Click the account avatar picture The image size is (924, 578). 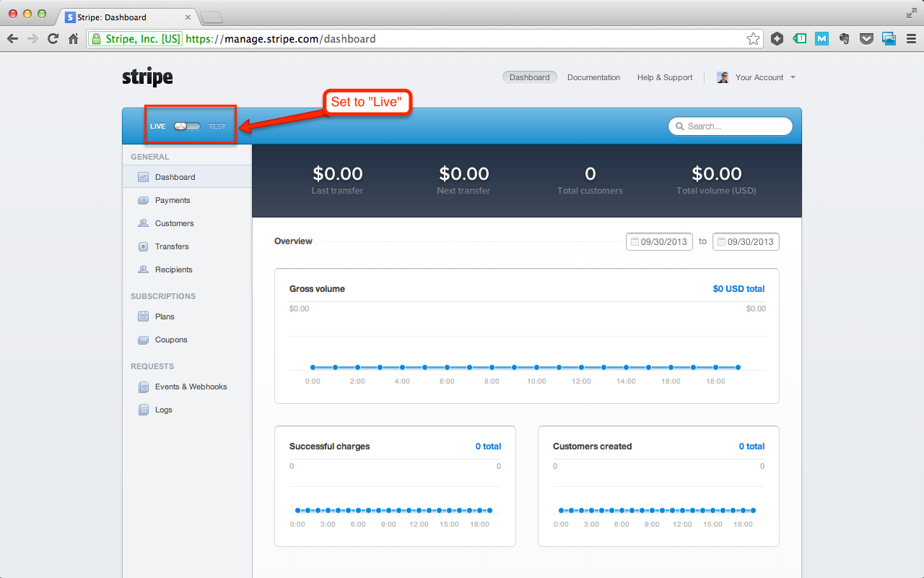pyautogui.click(x=723, y=77)
